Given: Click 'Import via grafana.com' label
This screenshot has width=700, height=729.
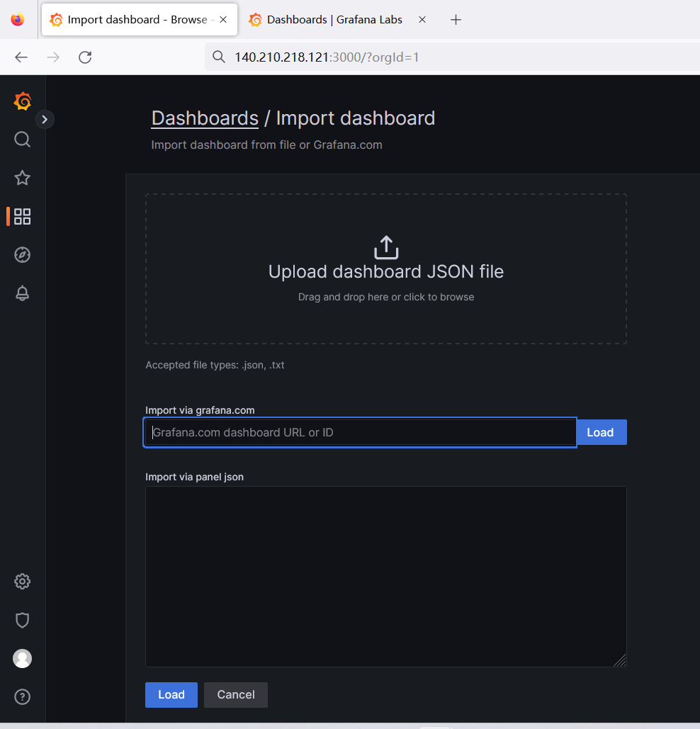Looking at the screenshot, I should point(200,410).
